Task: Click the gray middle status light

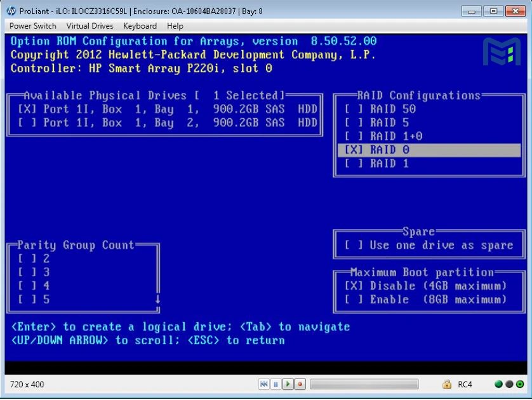Action: pyautogui.click(x=509, y=384)
